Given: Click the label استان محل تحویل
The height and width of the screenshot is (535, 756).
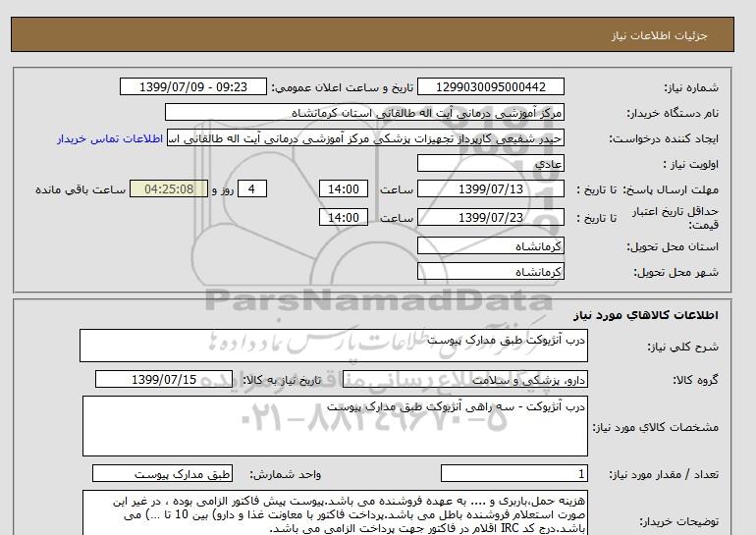Looking at the screenshot, I should (673, 246).
